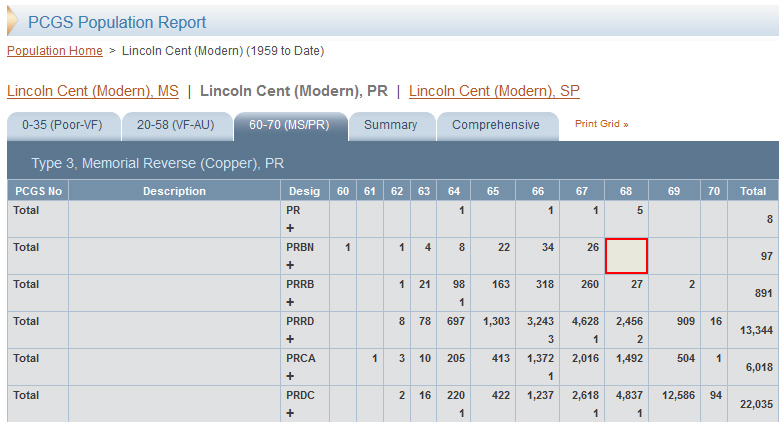The width and height of the screenshot is (783, 422).
Task: Switch to the Comprehensive tab
Action: 497,126
